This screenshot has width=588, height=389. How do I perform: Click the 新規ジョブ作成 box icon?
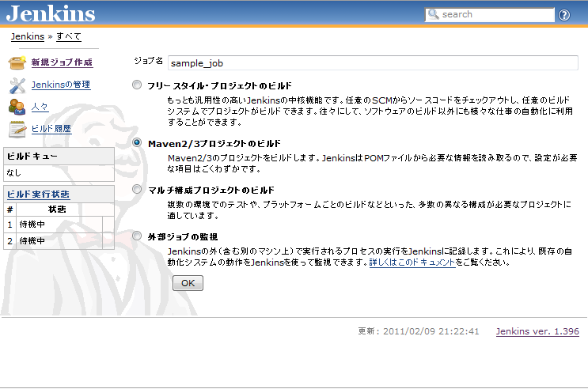pos(17,62)
